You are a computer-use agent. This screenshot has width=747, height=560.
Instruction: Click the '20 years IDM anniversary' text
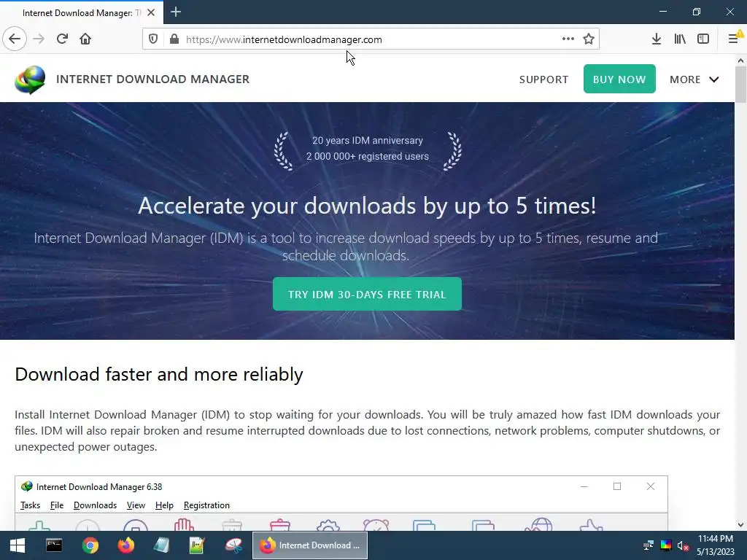pos(368,141)
